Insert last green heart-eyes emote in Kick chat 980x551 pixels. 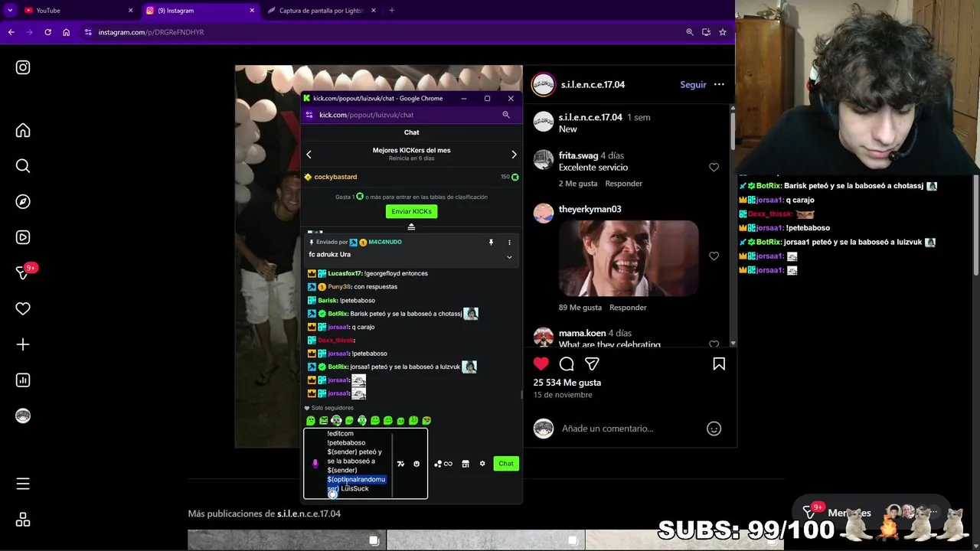426,421
